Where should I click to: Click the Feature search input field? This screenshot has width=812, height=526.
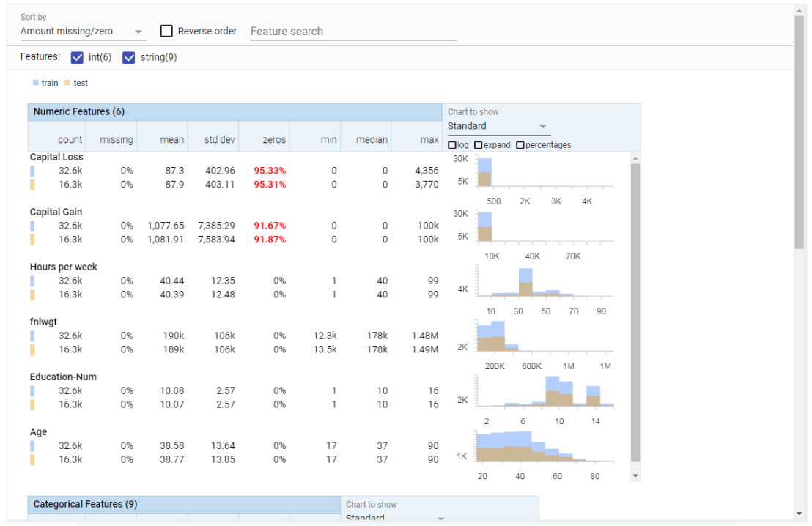(353, 32)
